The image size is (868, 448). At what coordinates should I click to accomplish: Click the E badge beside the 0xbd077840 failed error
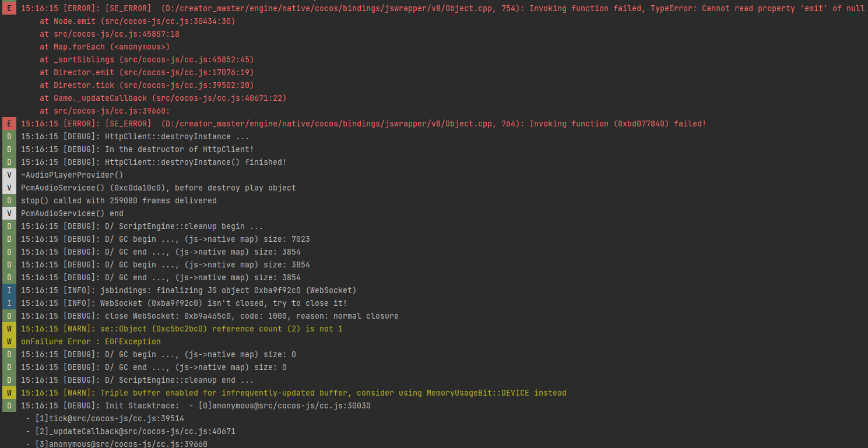[x=9, y=124]
